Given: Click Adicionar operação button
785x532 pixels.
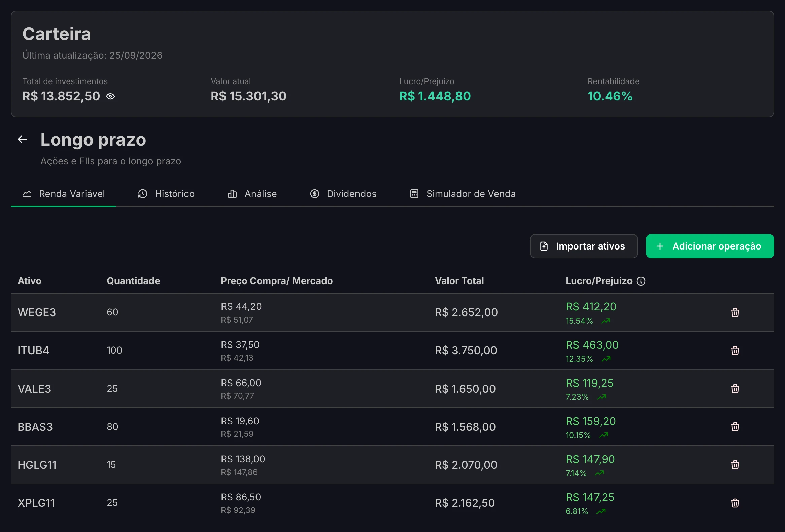Looking at the screenshot, I should coord(710,246).
